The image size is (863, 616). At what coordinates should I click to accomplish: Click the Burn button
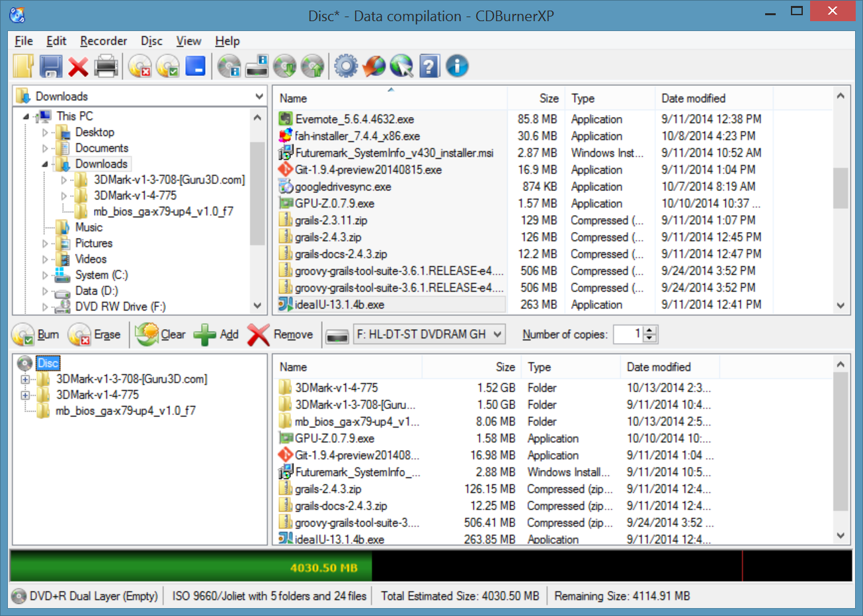point(36,335)
